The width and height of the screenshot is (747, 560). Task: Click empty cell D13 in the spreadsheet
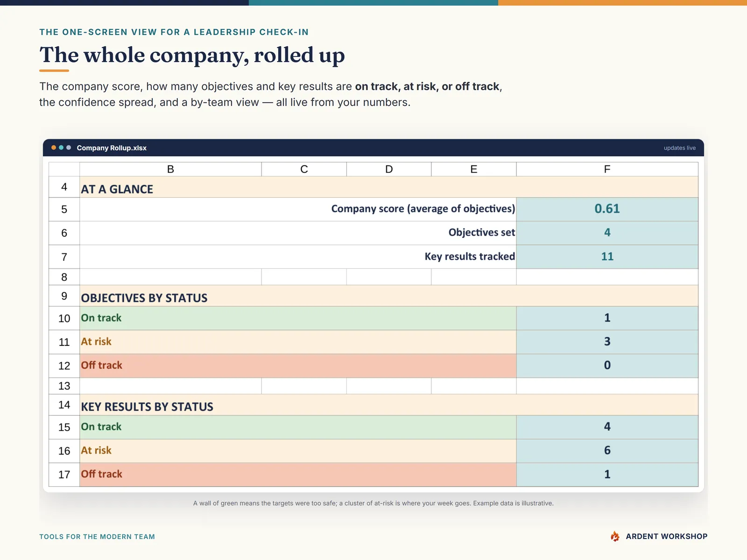389,386
